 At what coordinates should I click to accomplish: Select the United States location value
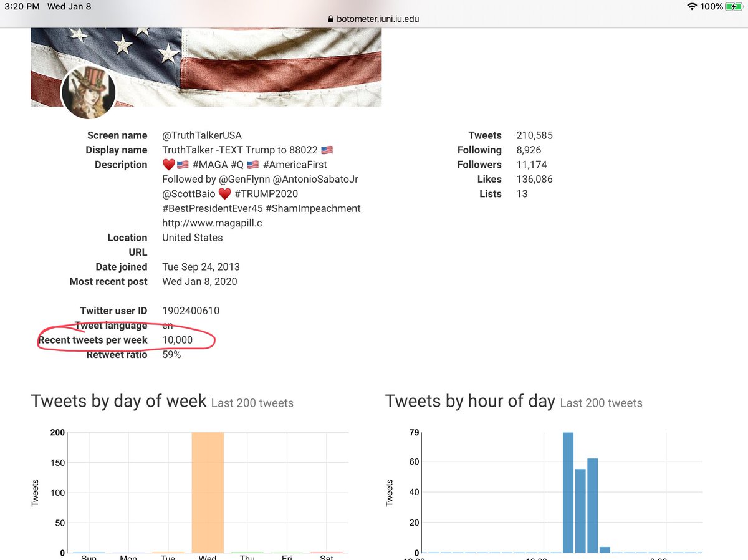click(x=192, y=238)
